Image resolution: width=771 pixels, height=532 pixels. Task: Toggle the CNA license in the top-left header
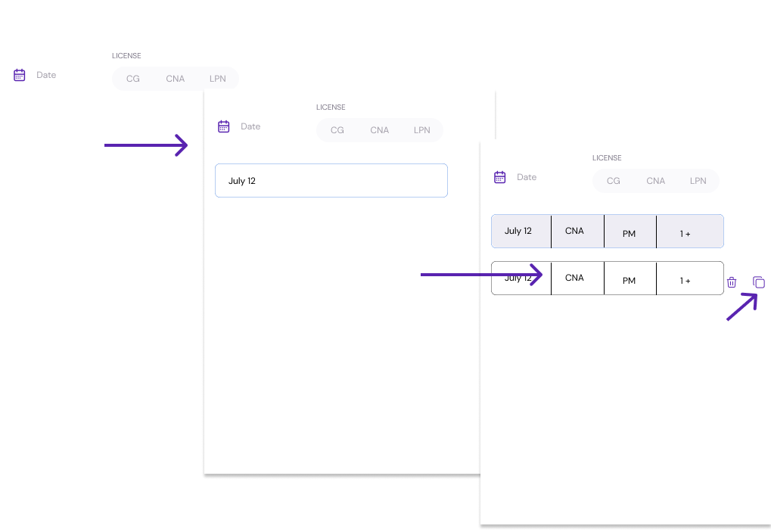point(175,79)
